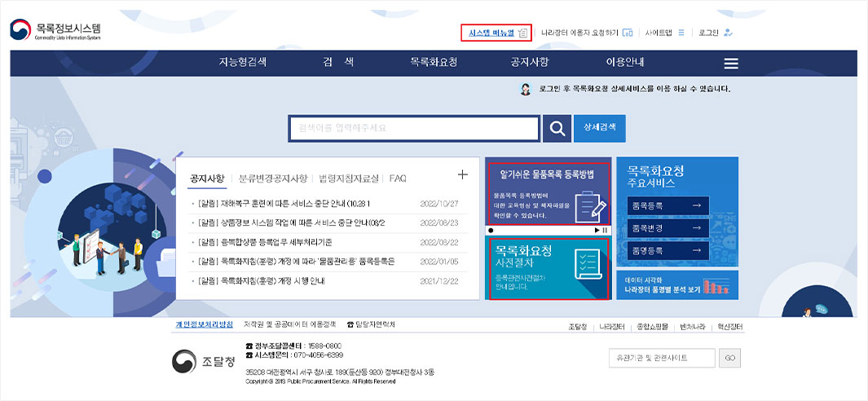Click in the search keyword input field
This screenshot has width=868, height=401.
(414, 129)
